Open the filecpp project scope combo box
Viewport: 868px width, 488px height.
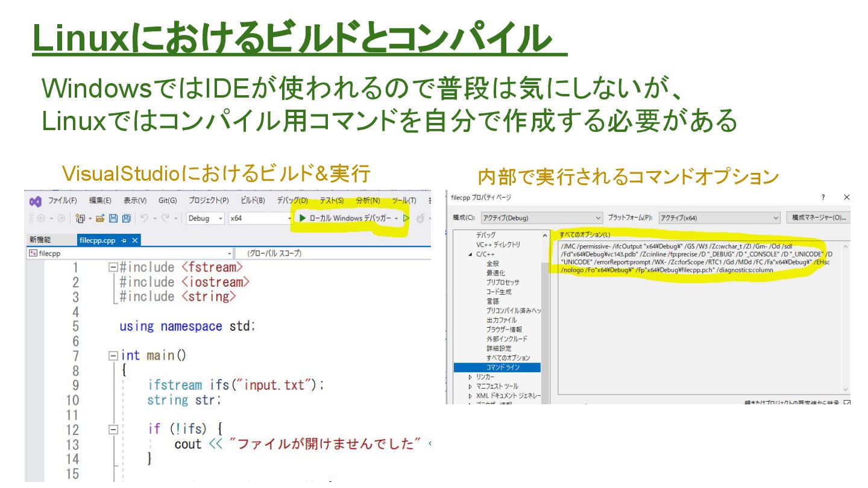(130, 254)
